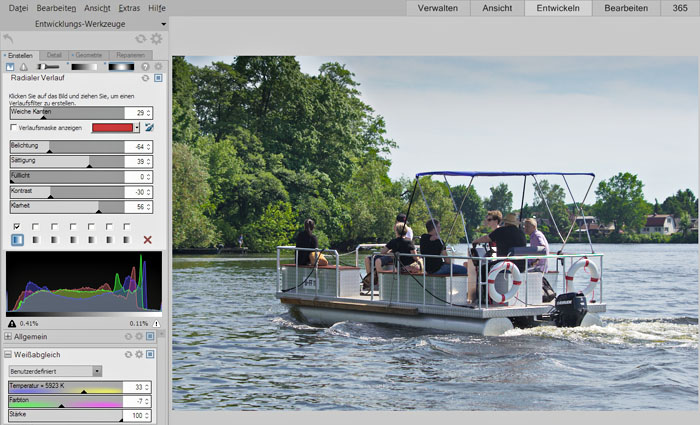Viewport: 700px width, 425px height.
Task: Click the underexposure warning triangle icon
Action: coord(11,324)
